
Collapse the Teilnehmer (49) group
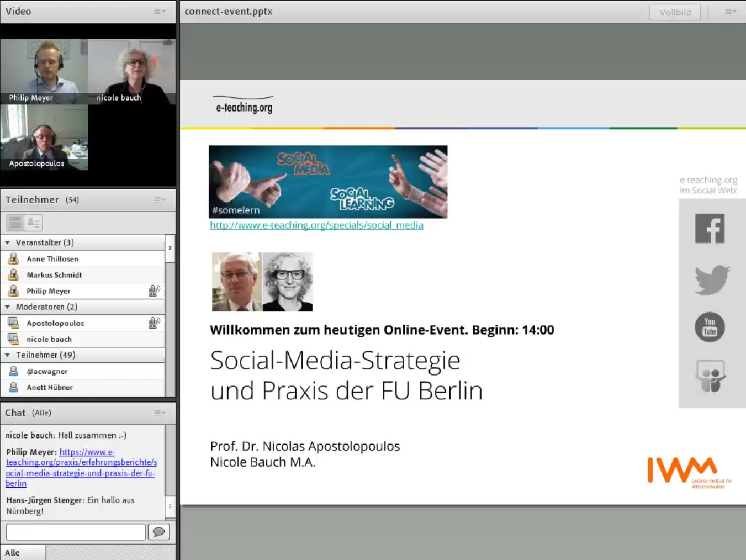pos(8,355)
